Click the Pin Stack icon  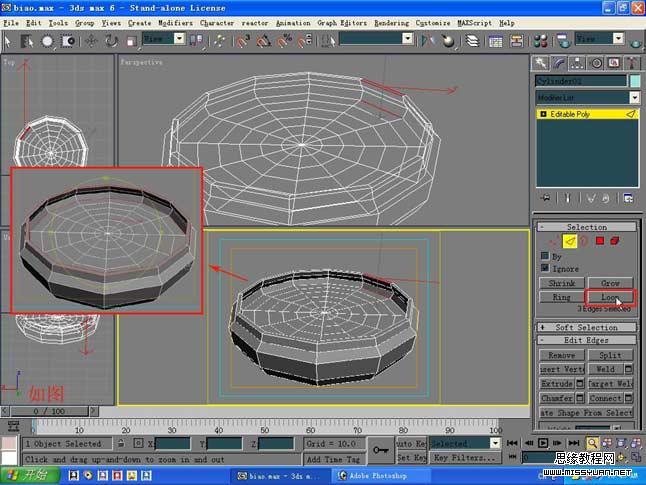coord(546,198)
